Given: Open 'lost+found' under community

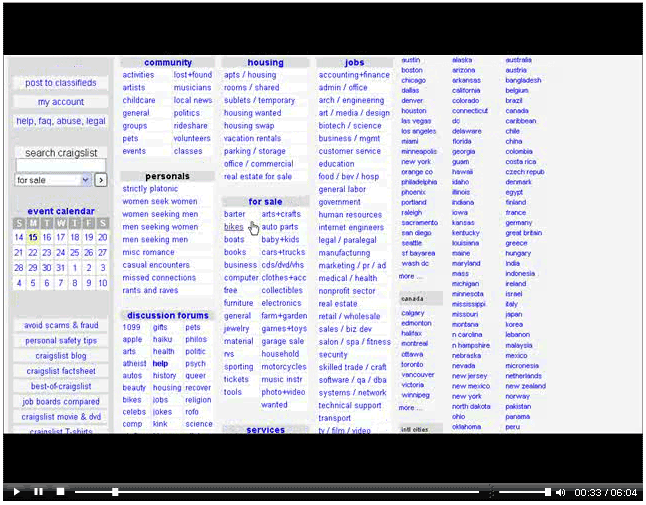Looking at the screenshot, I should 192,75.
